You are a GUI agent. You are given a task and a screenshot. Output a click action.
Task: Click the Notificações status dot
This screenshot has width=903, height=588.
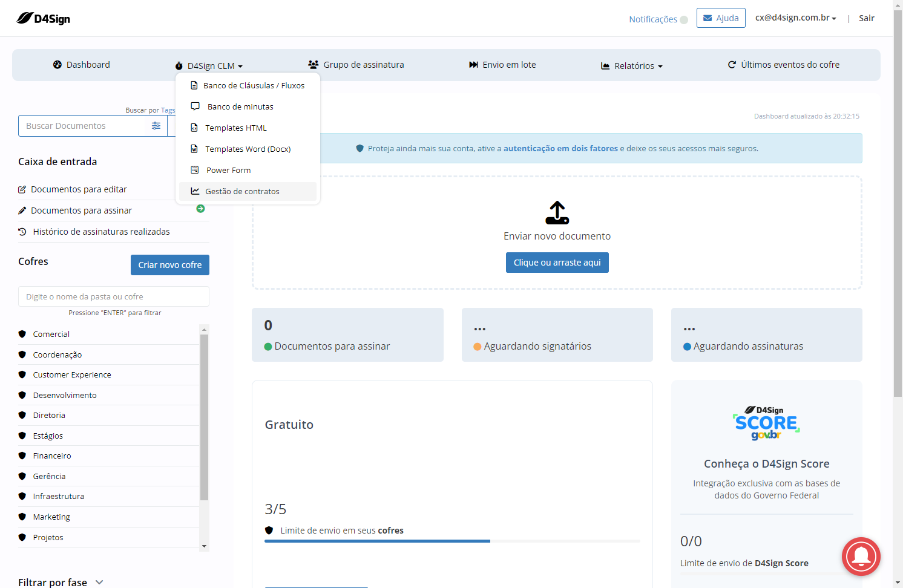pyautogui.click(x=684, y=20)
